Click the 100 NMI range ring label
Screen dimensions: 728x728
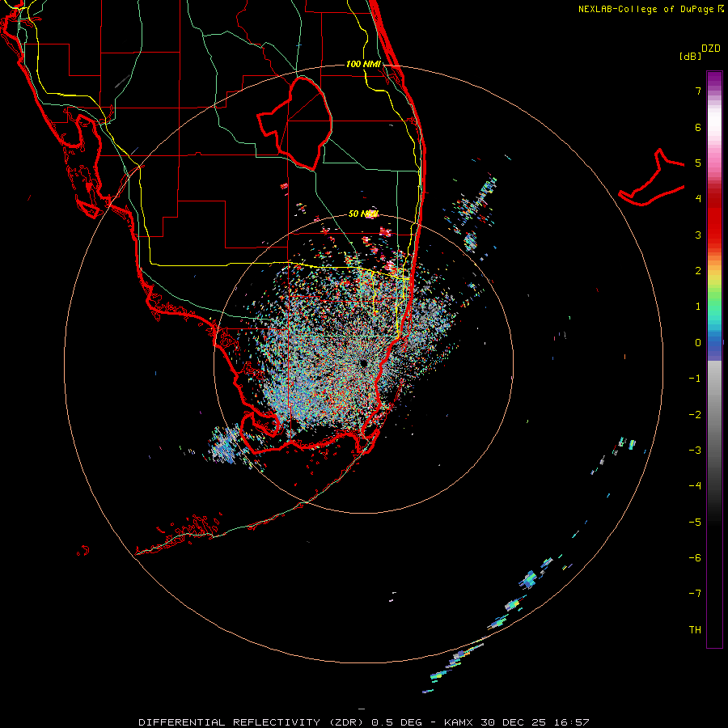pos(363,64)
